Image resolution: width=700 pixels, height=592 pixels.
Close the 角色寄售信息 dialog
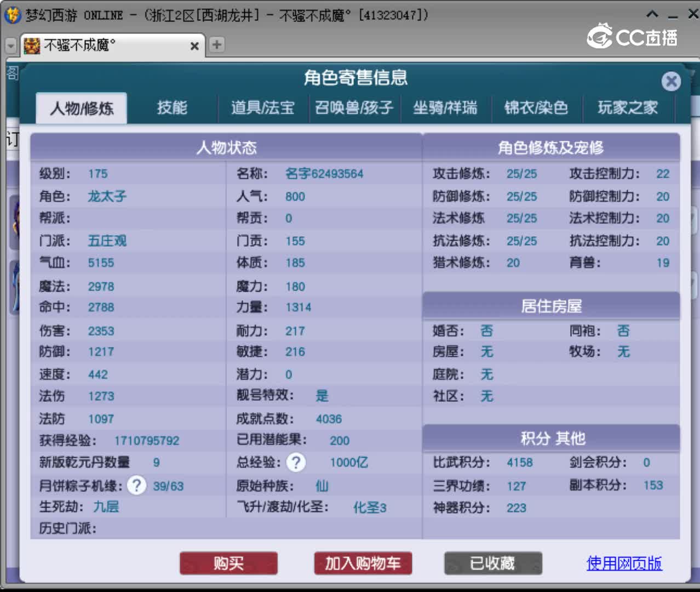coord(671,81)
